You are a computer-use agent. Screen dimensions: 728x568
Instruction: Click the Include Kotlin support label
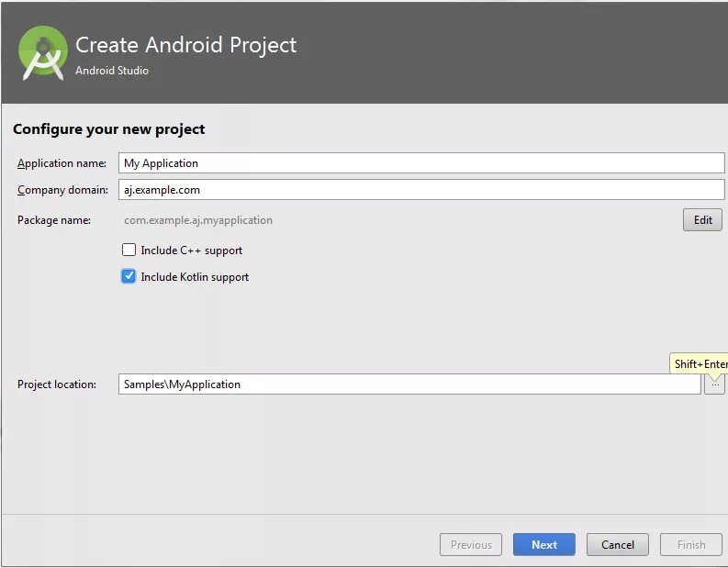195,277
